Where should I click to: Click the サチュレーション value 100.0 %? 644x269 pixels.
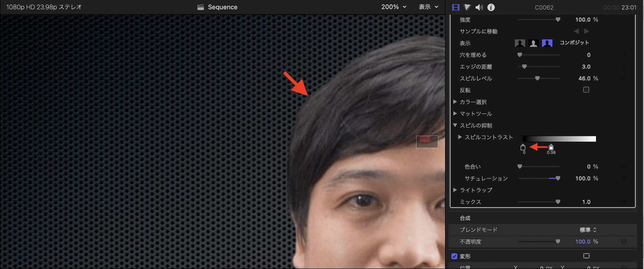click(x=587, y=178)
